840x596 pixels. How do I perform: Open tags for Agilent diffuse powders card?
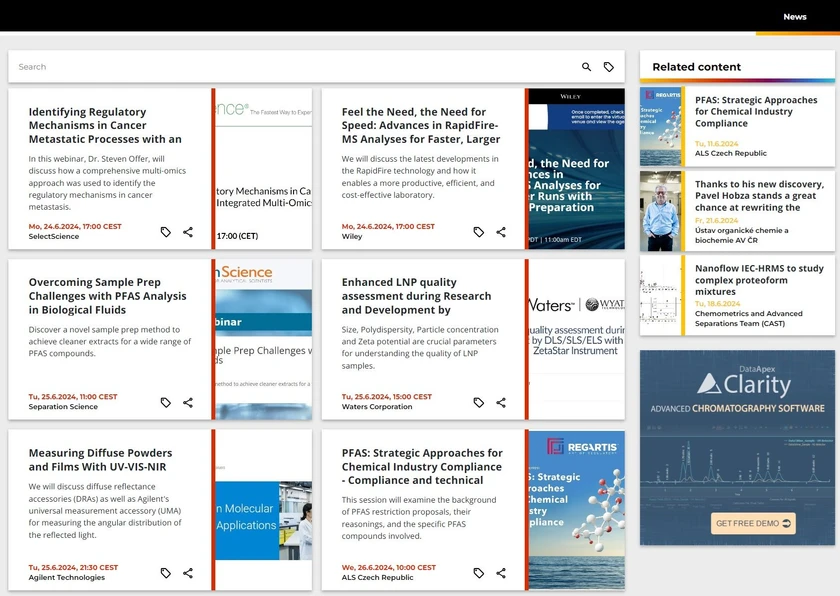click(166, 573)
